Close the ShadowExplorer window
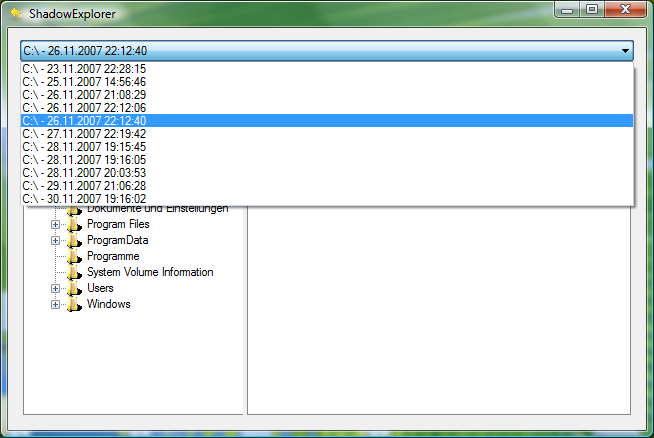The height and width of the screenshot is (438, 654). 625,10
